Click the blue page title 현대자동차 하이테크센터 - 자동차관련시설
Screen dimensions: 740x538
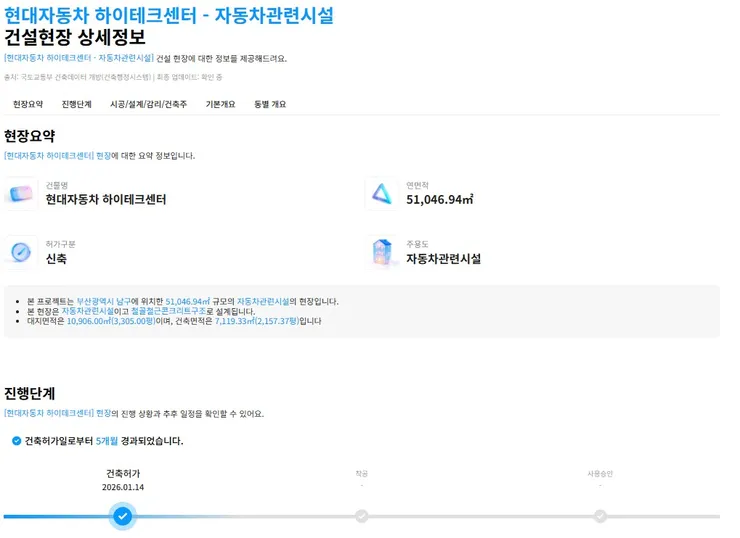click(x=169, y=15)
